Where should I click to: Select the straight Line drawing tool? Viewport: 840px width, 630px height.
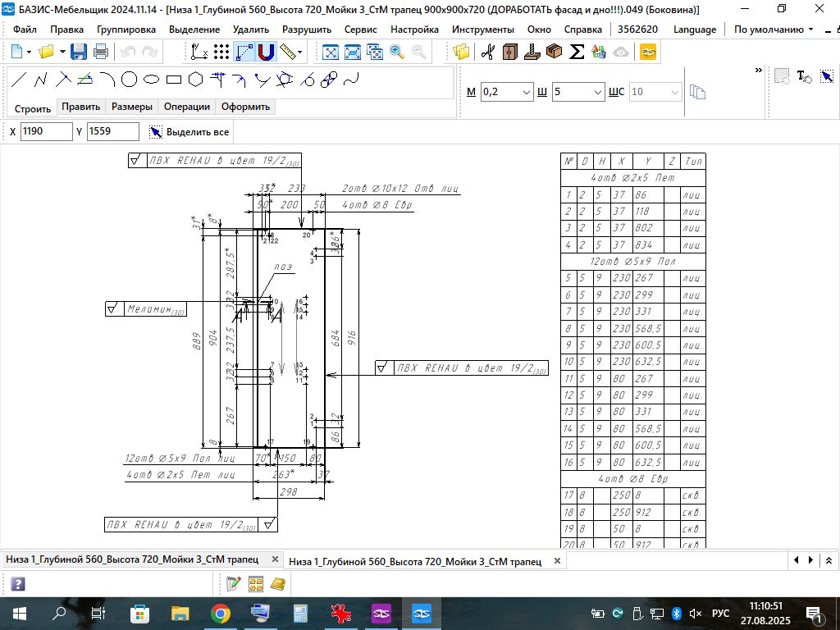[x=19, y=80]
